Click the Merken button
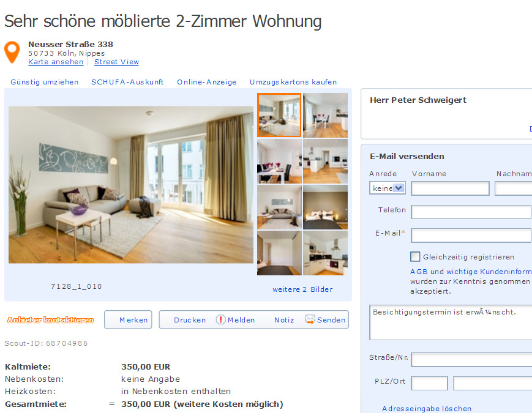The image size is (532, 413). pyautogui.click(x=128, y=320)
